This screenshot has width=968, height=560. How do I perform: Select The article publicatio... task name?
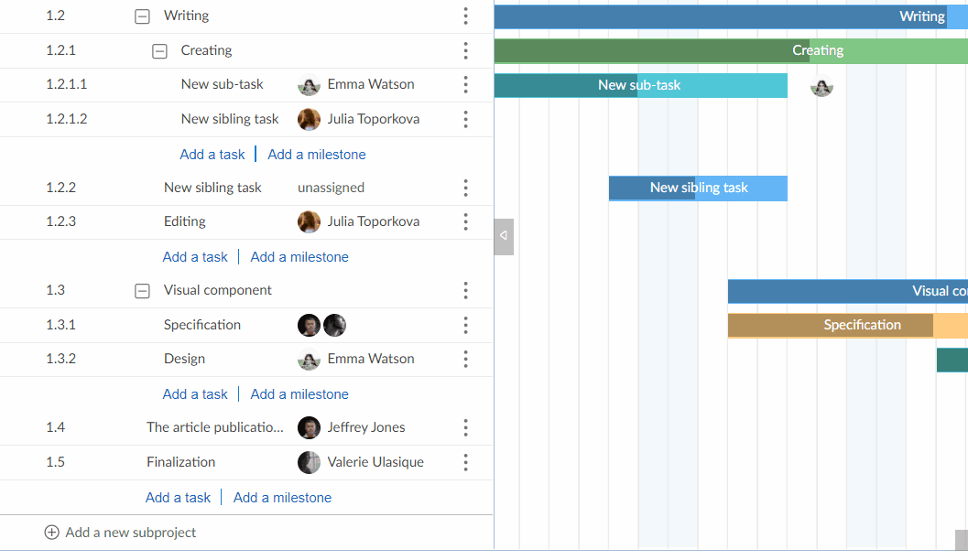215,427
